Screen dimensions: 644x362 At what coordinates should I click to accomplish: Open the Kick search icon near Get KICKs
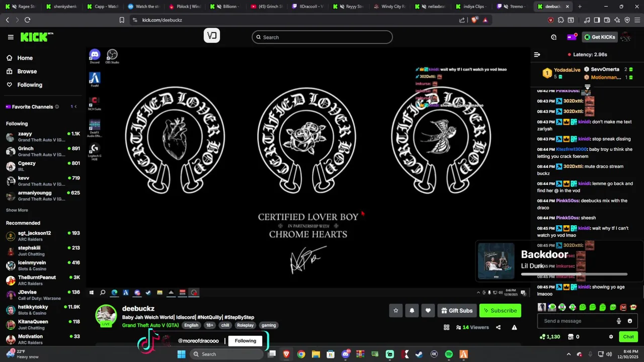(x=554, y=37)
